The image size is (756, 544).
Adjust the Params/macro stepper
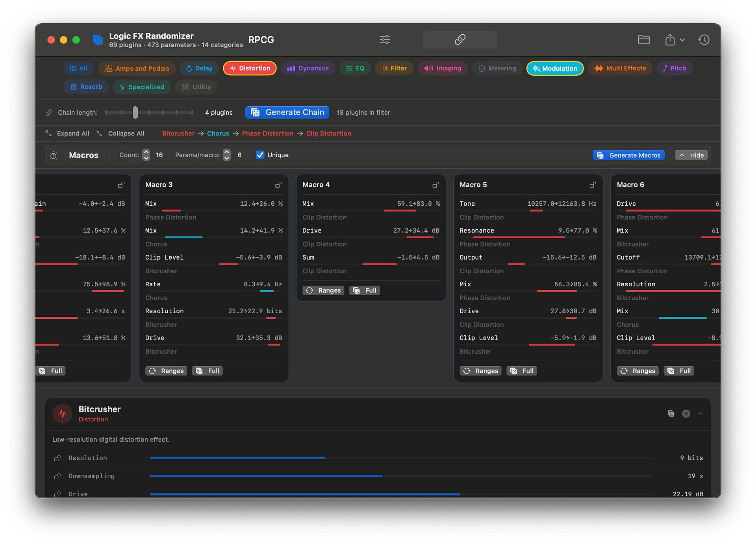coord(226,155)
